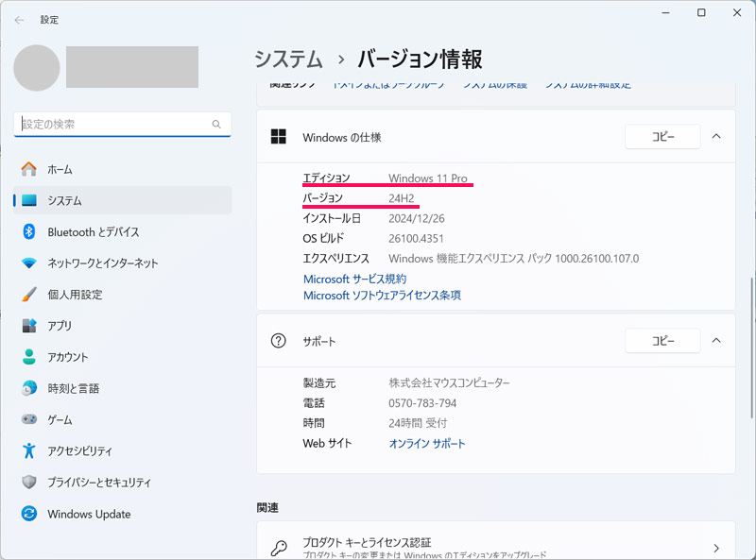Image resolution: width=756 pixels, height=560 pixels.
Task: Open ネットワークとインターネット settings
Action: [x=123, y=263]
